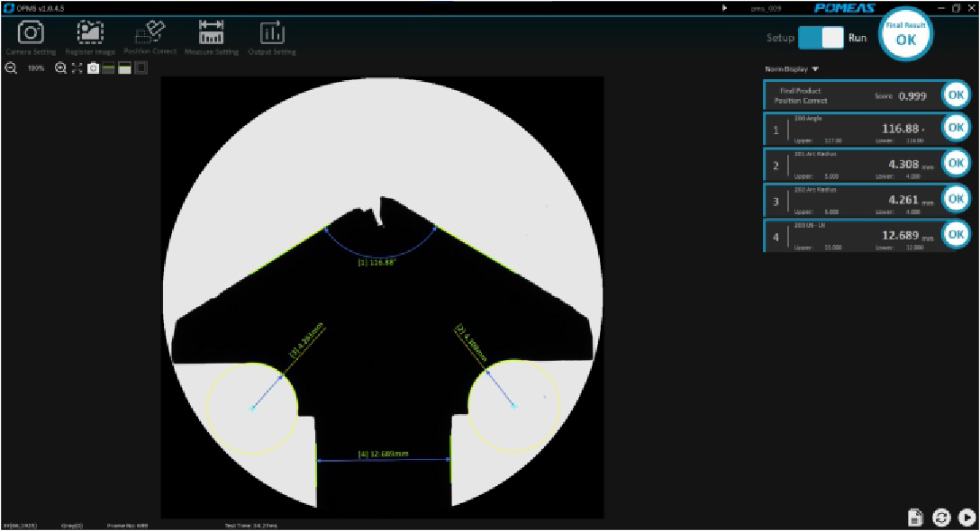Click the refresh cycle icon
980x531 pixels.
coord(941,517)
